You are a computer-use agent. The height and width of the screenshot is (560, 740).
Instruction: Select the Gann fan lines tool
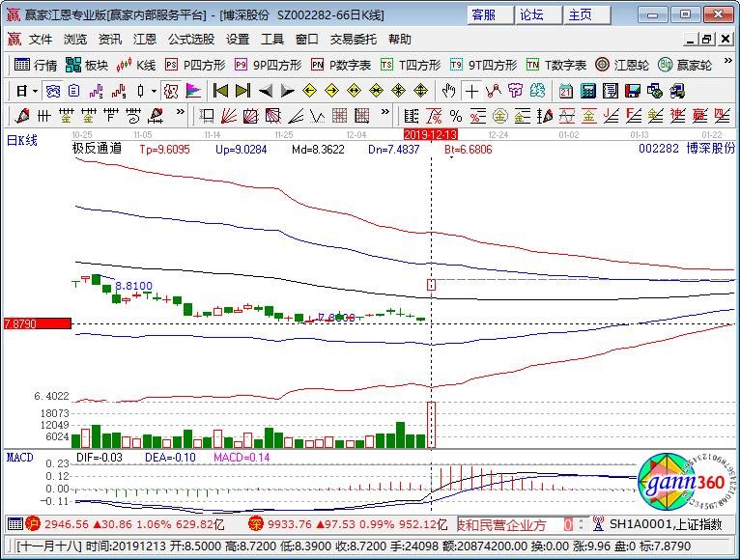point(229,116)
